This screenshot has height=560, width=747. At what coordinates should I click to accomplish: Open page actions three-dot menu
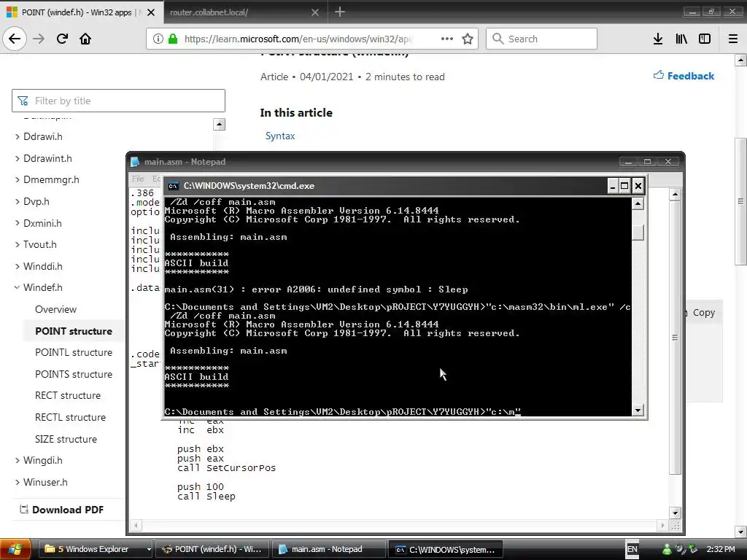[447, 39]
